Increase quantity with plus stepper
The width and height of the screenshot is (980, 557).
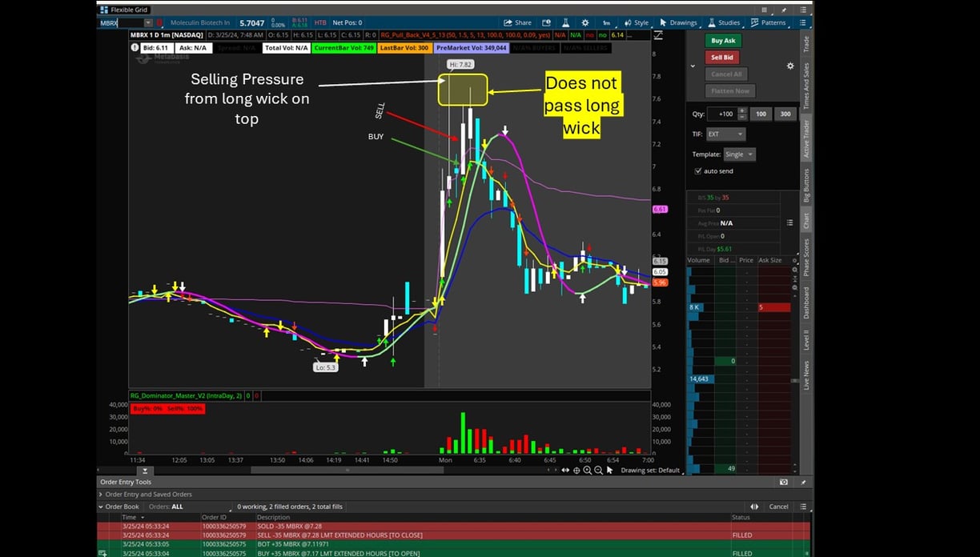point(742,110)
